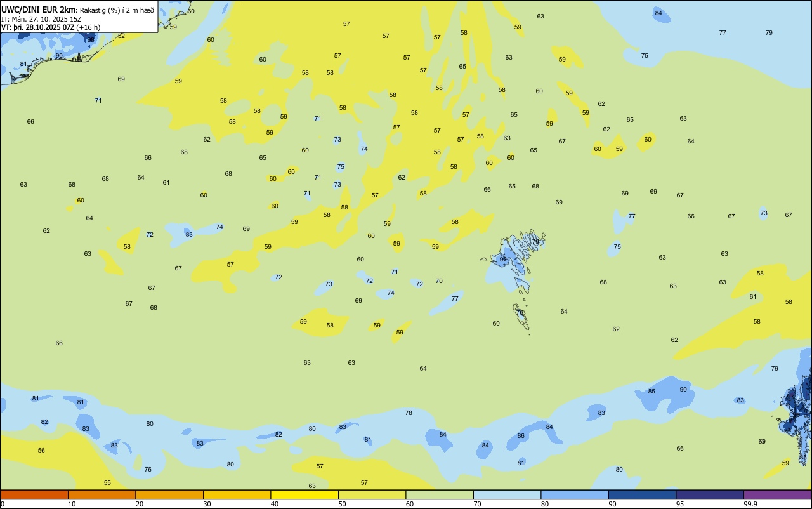The width and height of the screenshot is (812, 509).
Task: Pick the 20–30 legend color block
Action: 169,494
